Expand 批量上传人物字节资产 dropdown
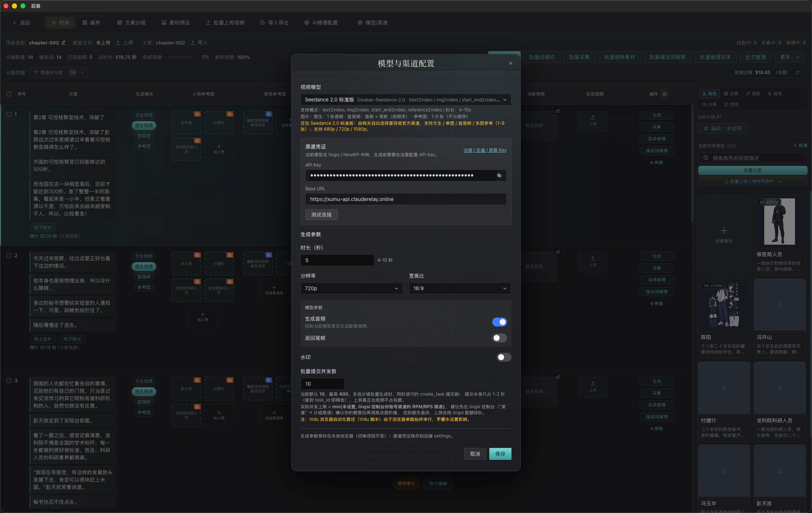The height and width of the screenshot is (513, 812). click(x=753, y=181)
